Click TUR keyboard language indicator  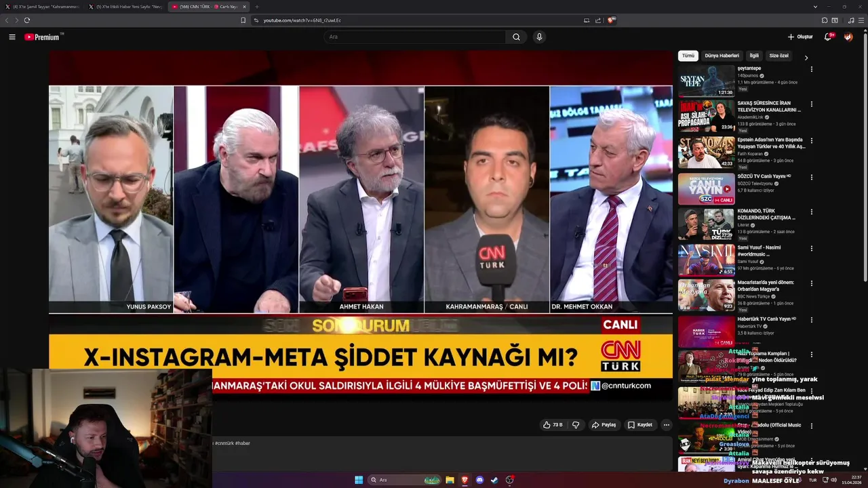812,480
